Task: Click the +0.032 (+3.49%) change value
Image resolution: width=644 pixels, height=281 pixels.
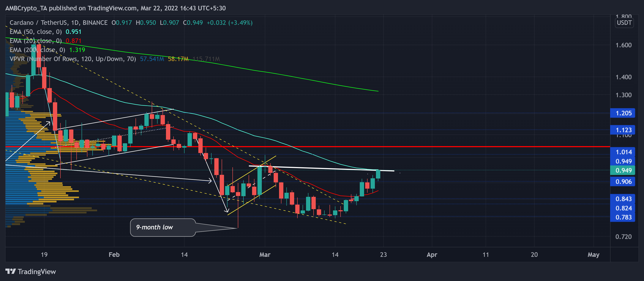Action: coord(229,23)
